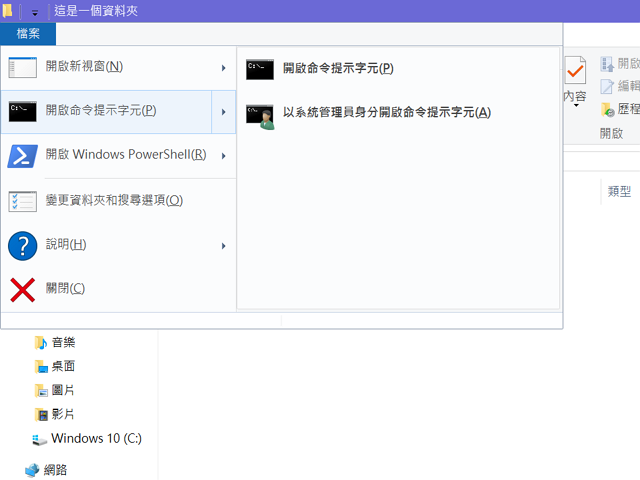Viewport: 640px width, 480px height.
Task: Select 影片 in the navigation pane
Action: coord(63,414)
